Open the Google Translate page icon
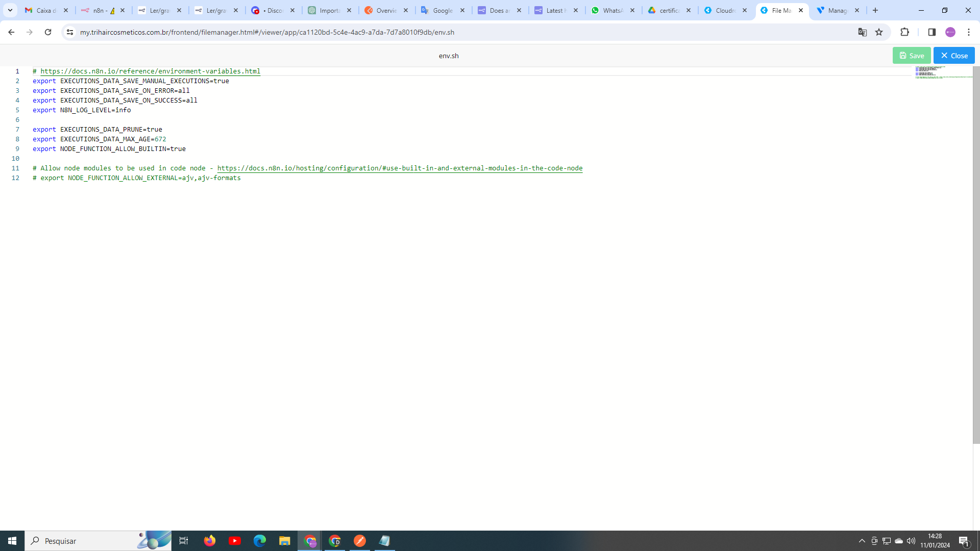The width and height of the screenshot is (980, 551). coord(863,32)
